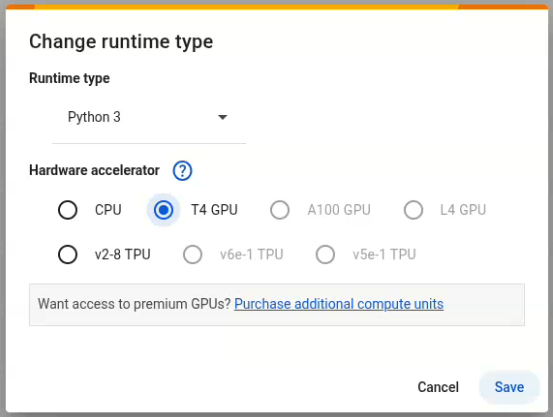Screen dimensions: 553x417
Task: Click the premium GPUs info banner
Action: point(277,305)
